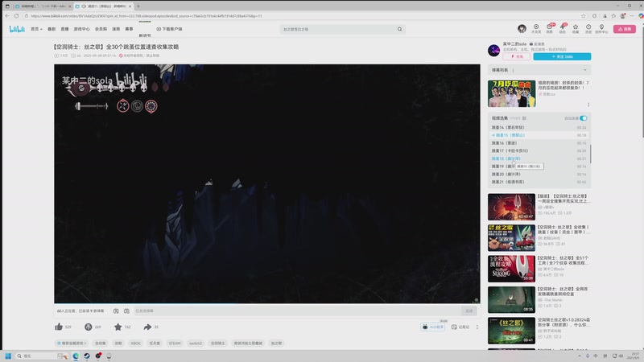Screen dimensions: 644x362
Task: Click the 空洞骑士 tag
Action: [217, 343]
